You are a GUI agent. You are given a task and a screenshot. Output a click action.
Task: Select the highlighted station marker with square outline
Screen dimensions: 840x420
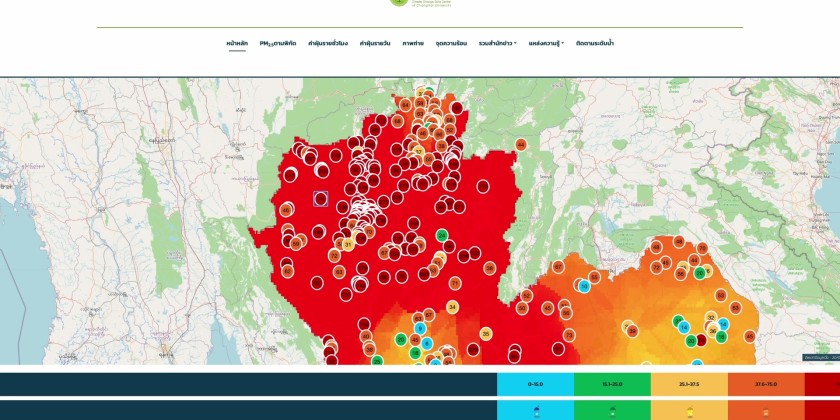[321, 198]
